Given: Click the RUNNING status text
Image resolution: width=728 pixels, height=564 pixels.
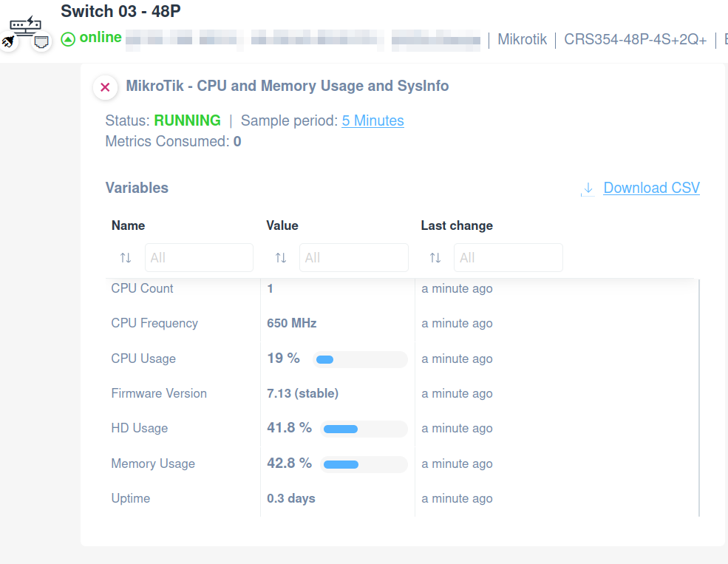Looking at the screenshot, I should [187, 120].
